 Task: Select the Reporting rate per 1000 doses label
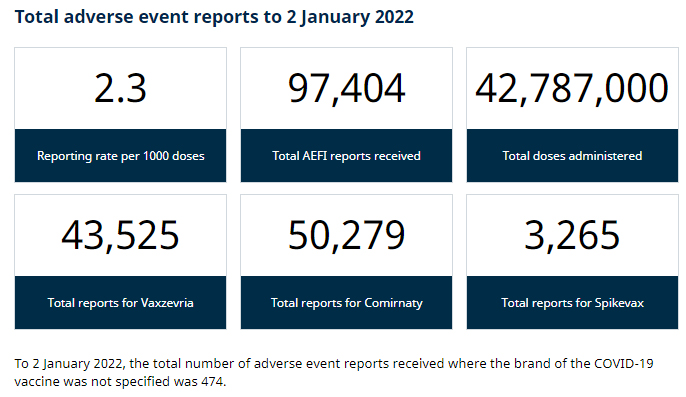[x=120, y=156]
